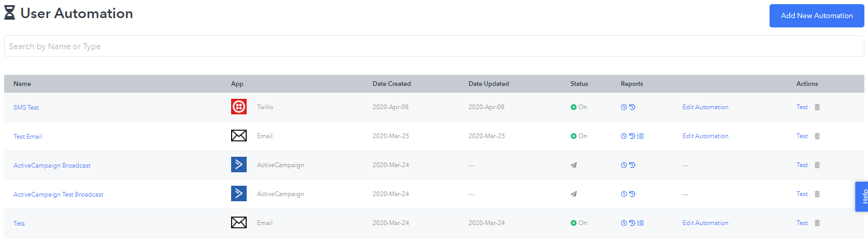Toggle the On status for Tets automation
The width and height of the screenshot is (868, 239).
579,223
